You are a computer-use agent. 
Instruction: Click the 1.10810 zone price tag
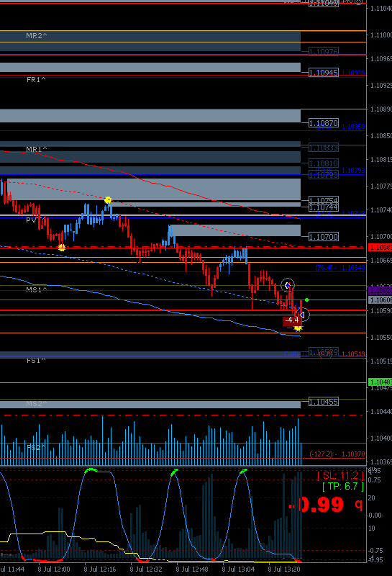[x=324, y=163]
